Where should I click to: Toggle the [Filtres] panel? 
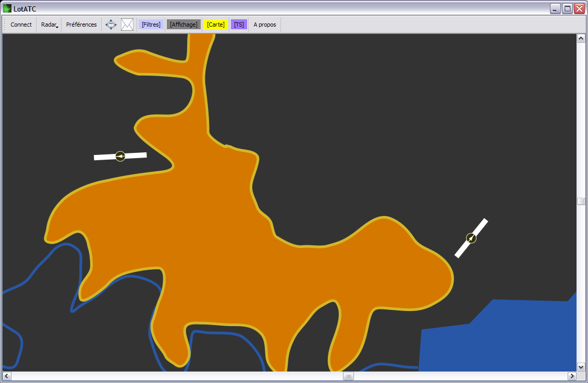pyautogui.click(x=151, y=25)
